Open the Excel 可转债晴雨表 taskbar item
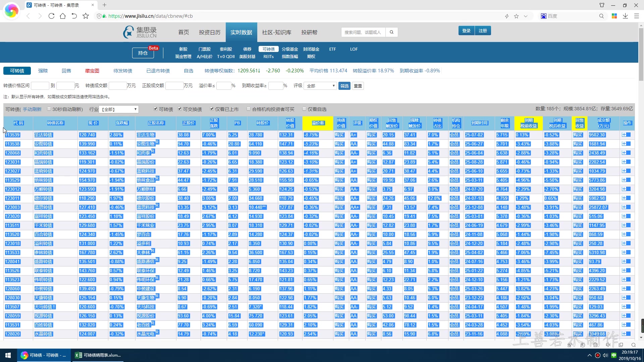The height and width of the screenshot is (362, 644). [x=98, y=355]
